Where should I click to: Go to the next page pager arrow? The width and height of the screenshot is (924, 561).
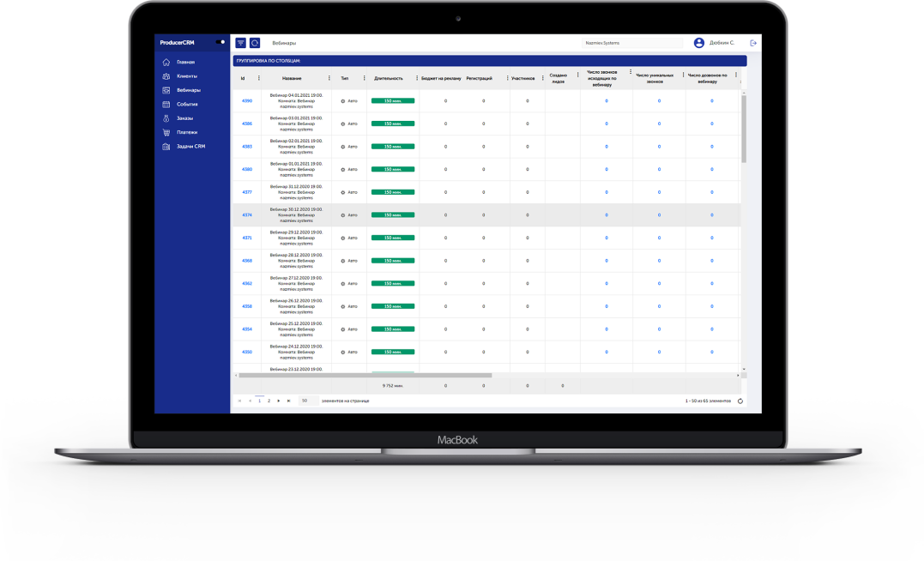(279, 401)
